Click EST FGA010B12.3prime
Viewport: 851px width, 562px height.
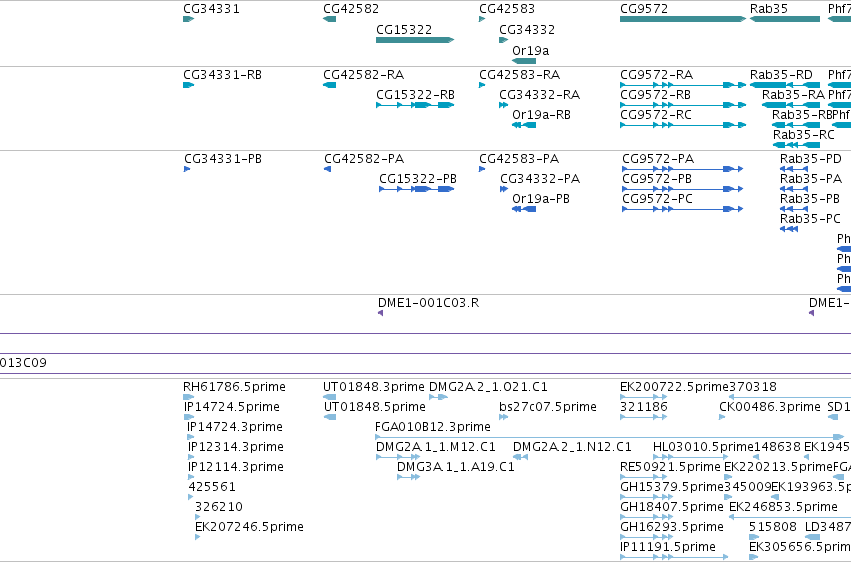click(433, 427)
